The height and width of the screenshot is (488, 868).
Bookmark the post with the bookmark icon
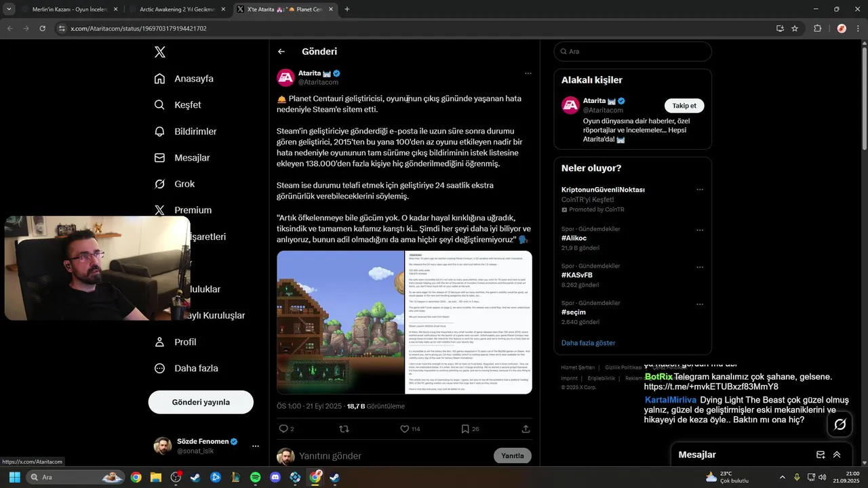coord(465,429)
